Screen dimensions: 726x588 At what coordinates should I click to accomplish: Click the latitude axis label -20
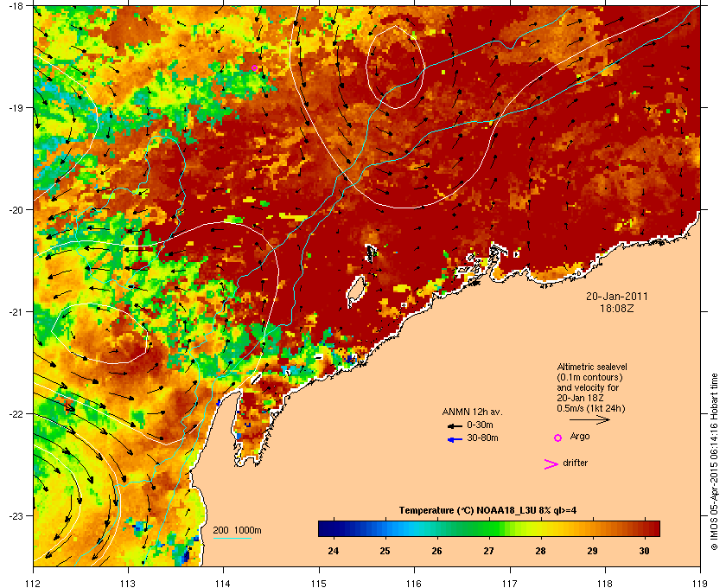pyautogui.click(x=16, y=210)
